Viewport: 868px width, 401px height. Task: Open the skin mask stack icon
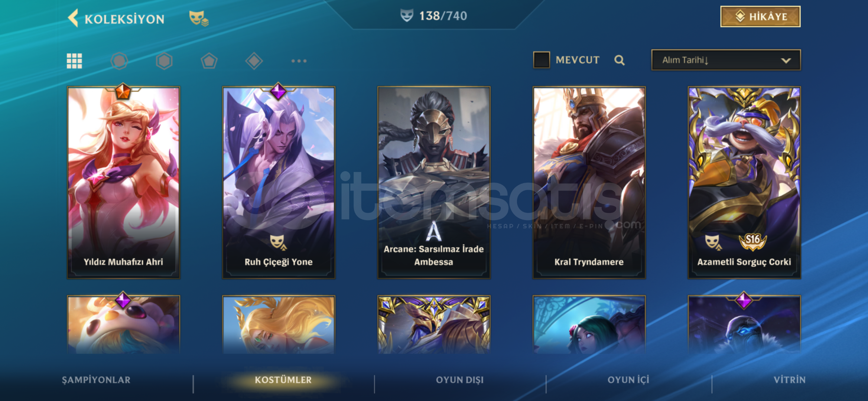pyautogui.click(x=199, y=18)
